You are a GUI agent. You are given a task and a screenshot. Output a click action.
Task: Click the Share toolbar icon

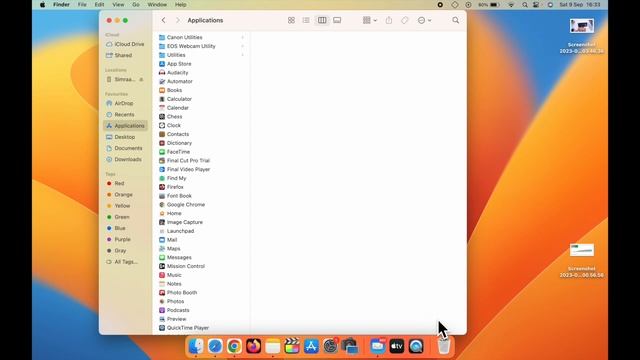[x=389, y=20]
